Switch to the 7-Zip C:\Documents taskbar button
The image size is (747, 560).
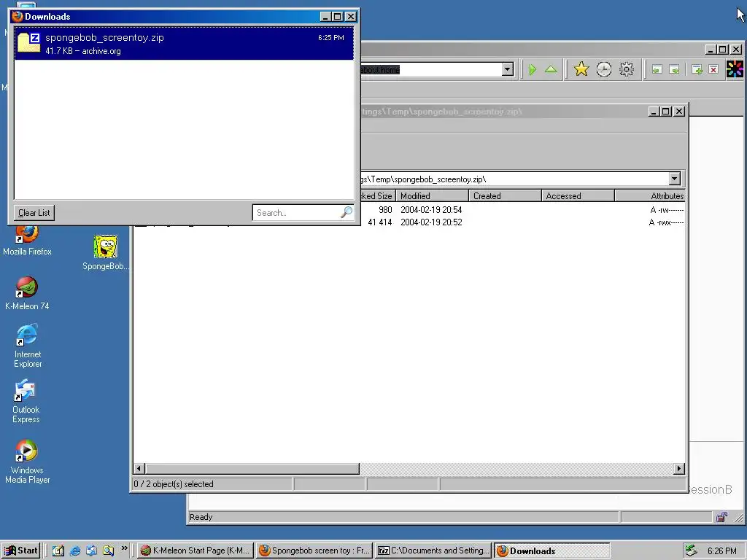click(x=433, y=551)
